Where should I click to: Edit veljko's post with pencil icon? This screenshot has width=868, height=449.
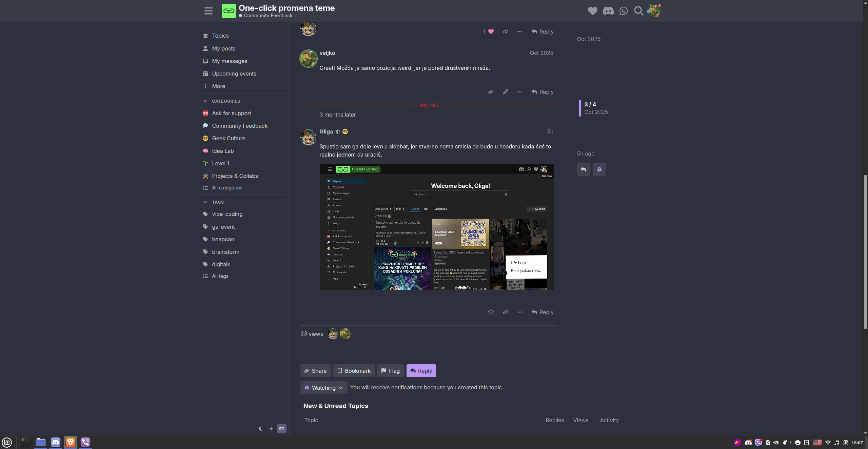[x=505, y=92]
